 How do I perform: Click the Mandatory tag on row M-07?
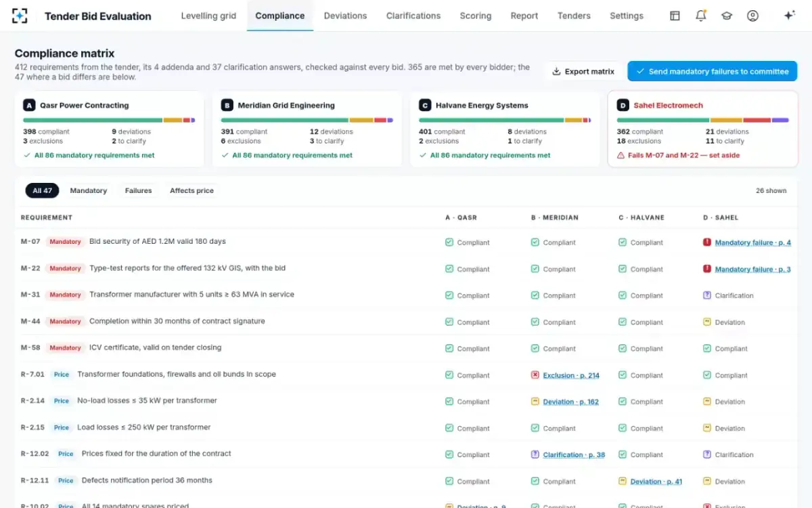point(65,242)
